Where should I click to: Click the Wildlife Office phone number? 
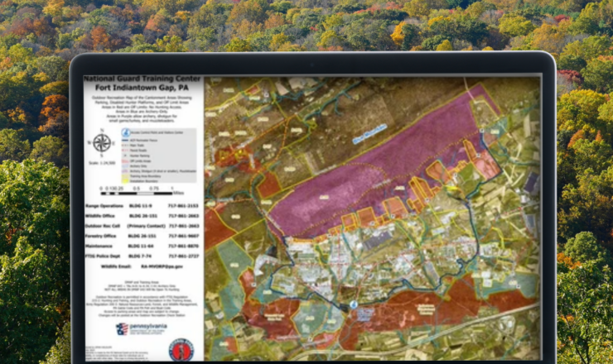pyautogui.click(x=184, y=214)
